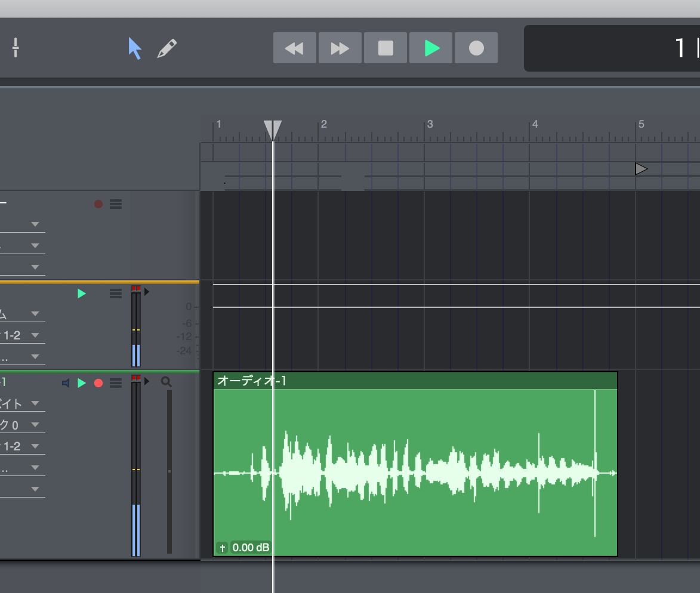
Task: Click the -6 dB scale label
Action: click(187, 323)
